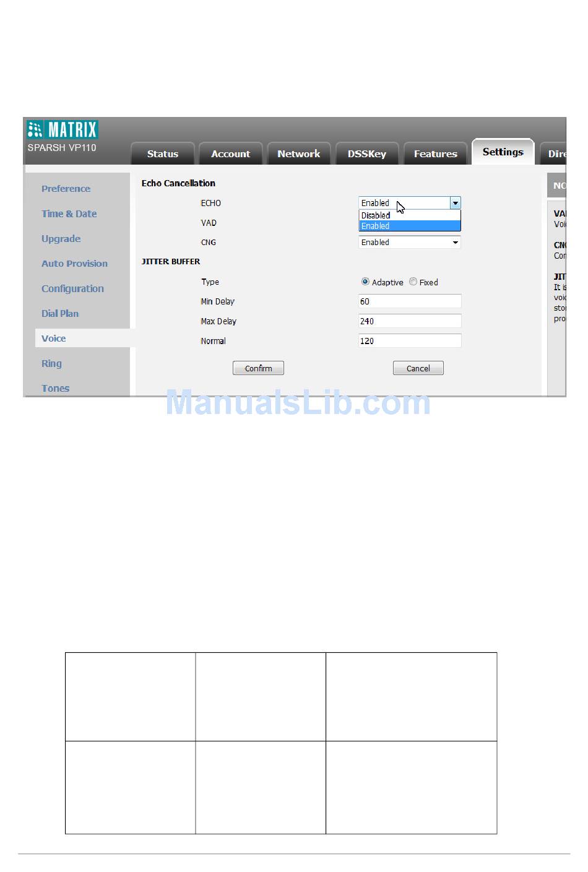Image resolution: width=588 pixels, height=872 pixels.
Task: Click the Normal delay input field
Action: click(x=410, y=341)
